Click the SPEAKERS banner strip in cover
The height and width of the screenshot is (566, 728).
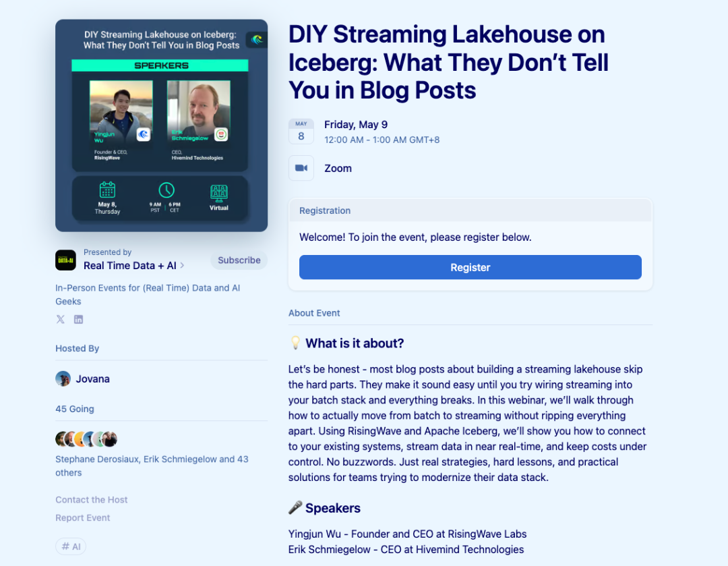[160, 65]
